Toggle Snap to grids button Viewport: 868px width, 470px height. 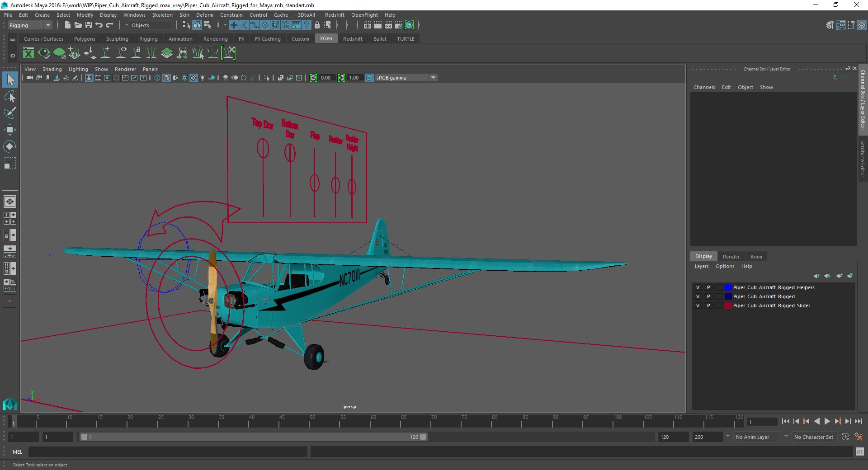point(234,25)
